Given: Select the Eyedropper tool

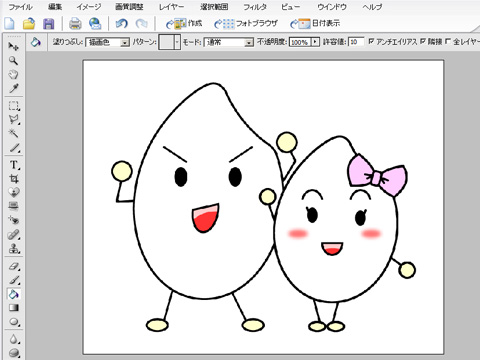Looking at the screenshot, I should pyautogui.click(x=13, y=88).
